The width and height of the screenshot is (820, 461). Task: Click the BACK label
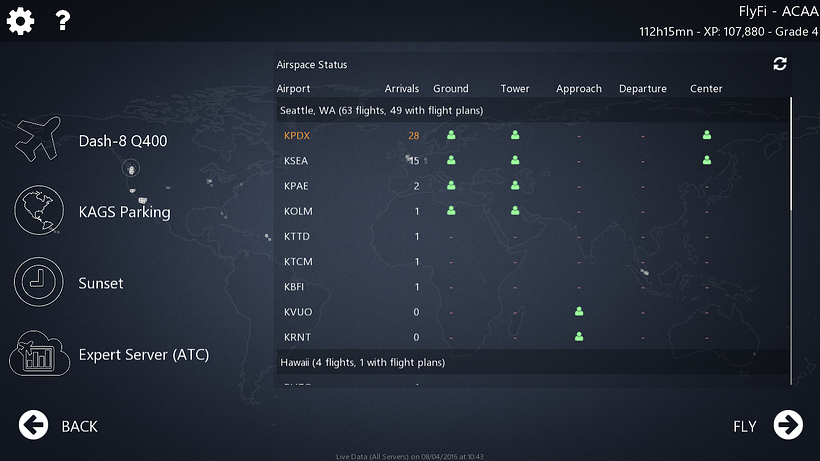(79, 427)
